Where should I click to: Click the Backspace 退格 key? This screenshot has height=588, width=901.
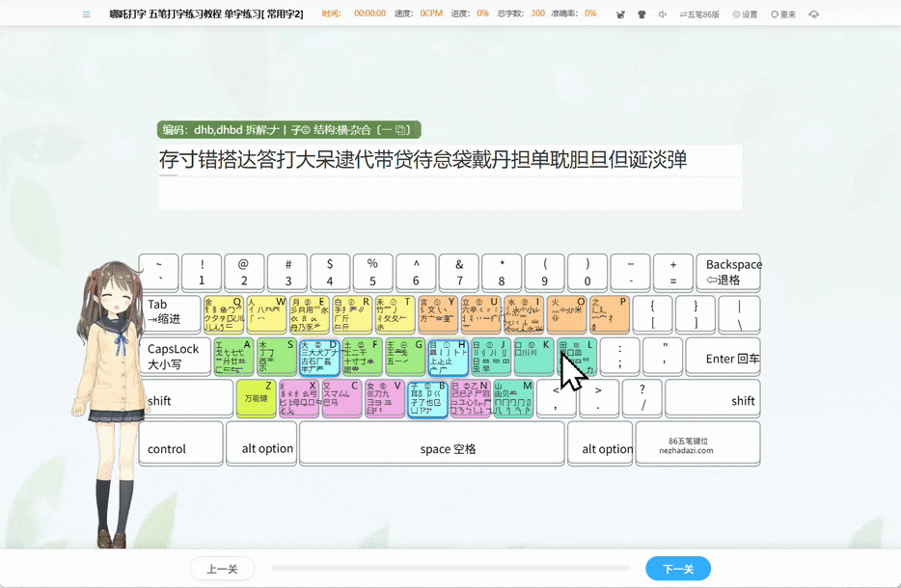pyautogui.click(x=728, y=273)
